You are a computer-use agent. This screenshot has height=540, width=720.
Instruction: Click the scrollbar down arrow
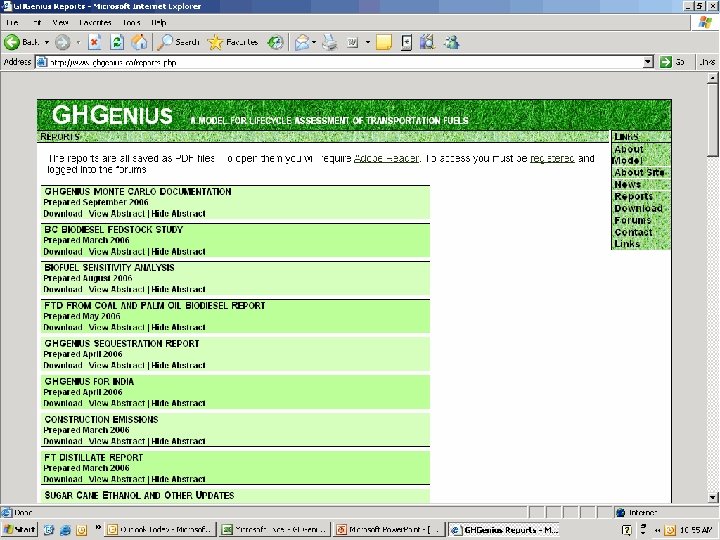[x=712, y=497]
